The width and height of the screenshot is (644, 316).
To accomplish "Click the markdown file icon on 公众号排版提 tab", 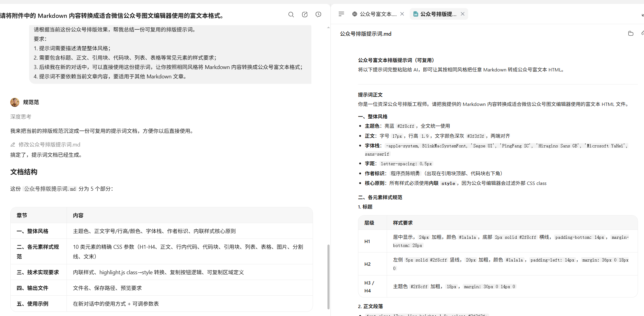I will click(x=416, y=14).
